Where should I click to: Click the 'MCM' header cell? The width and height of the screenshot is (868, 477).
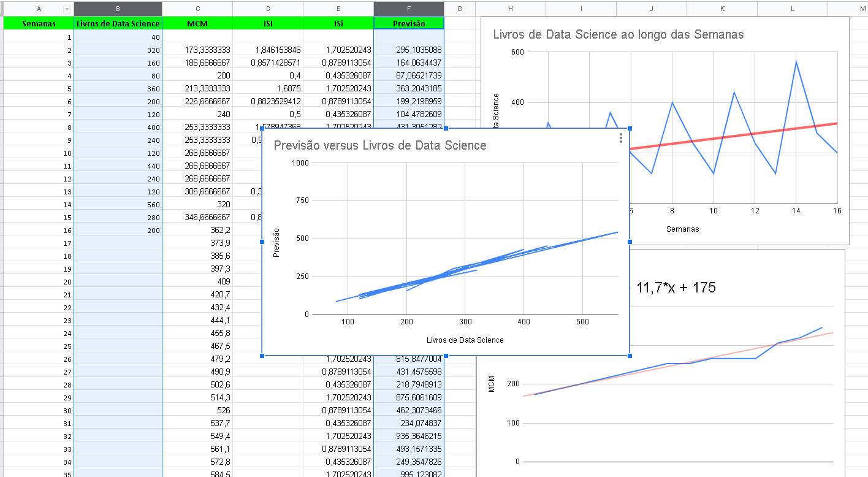point(197,23)
